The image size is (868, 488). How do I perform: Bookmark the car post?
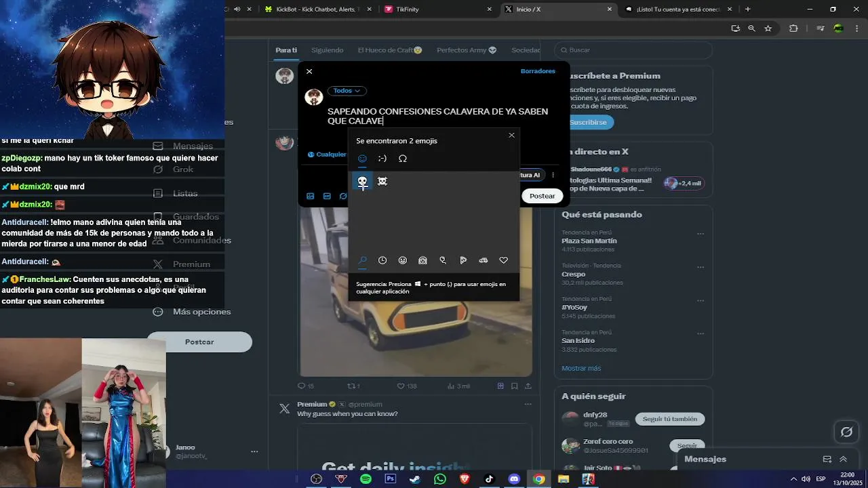click(x=514, y=386)
